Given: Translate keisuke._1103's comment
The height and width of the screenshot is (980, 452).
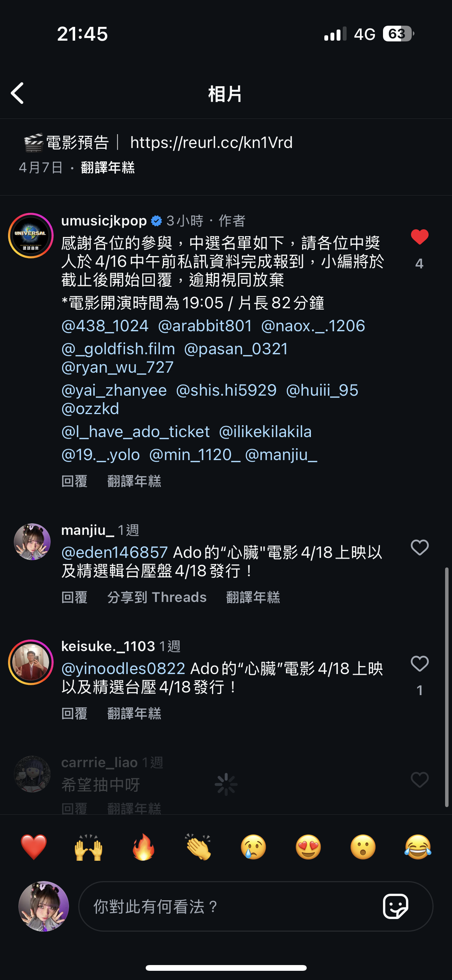Looking at the screenshot, I should [134, 714].
